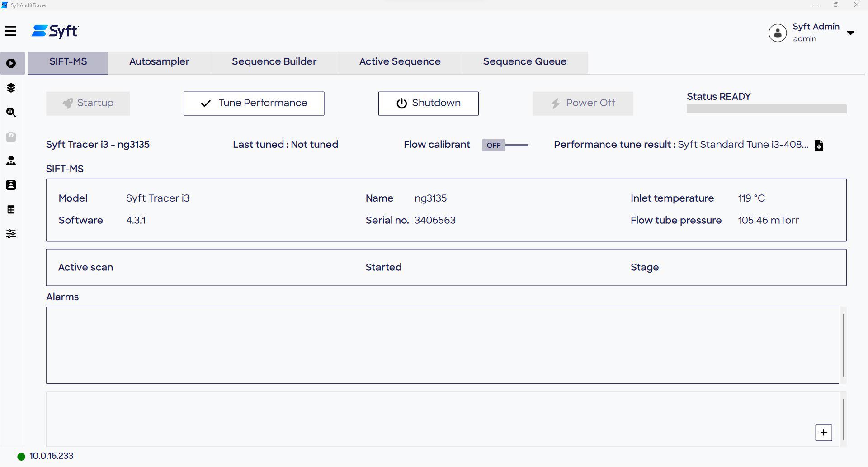
Task: Click the grid/table sidebar icon
Action: coord(11,209)
